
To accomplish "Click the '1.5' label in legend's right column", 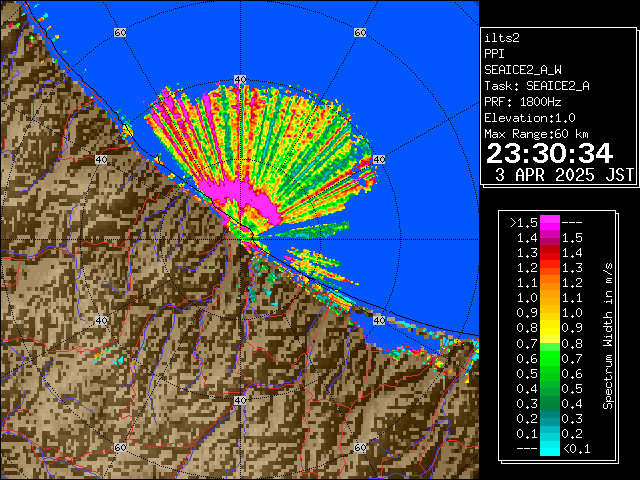I will 572,238.
